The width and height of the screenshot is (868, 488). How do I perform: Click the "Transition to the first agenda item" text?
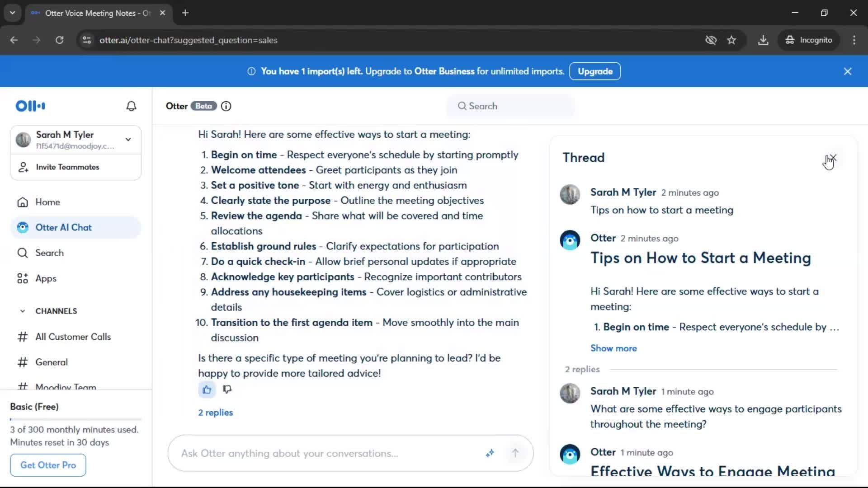coord(292,322)
